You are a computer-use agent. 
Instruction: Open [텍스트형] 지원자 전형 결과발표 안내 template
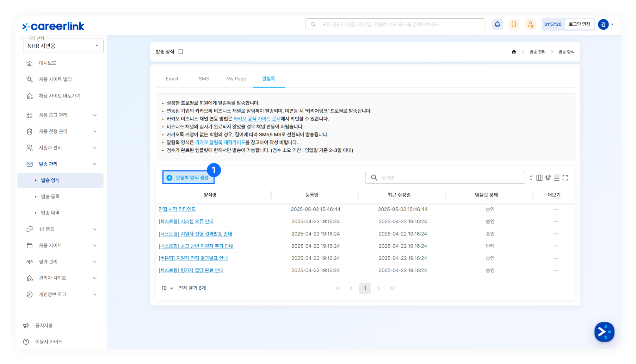click(195, 234)
